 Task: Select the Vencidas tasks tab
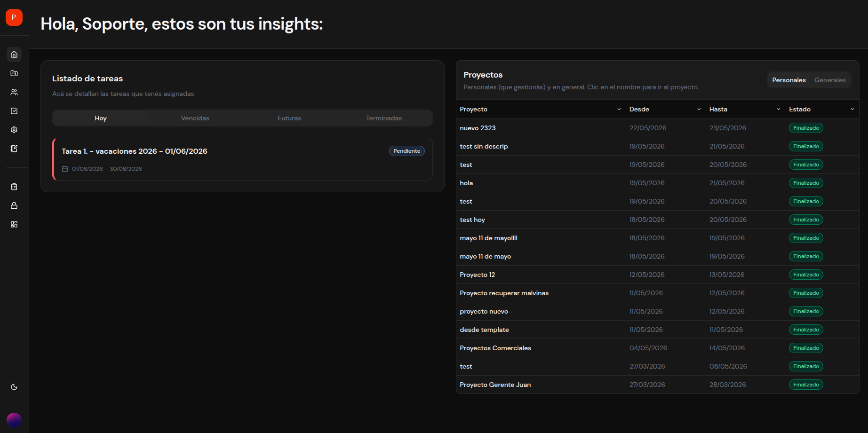(195, 118)
